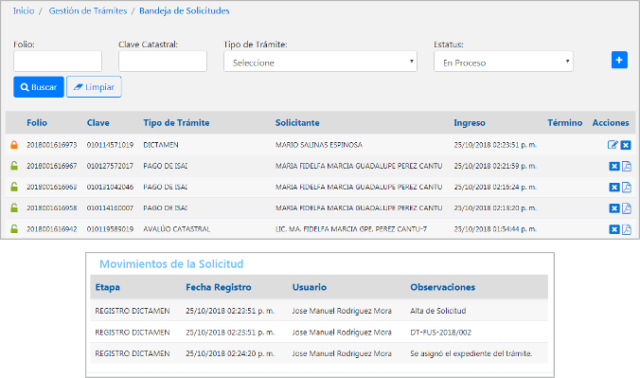Click the green unlock icon for folio 2018001616967
This screenshot has height=378, width=640.
(x=14, y=166)
